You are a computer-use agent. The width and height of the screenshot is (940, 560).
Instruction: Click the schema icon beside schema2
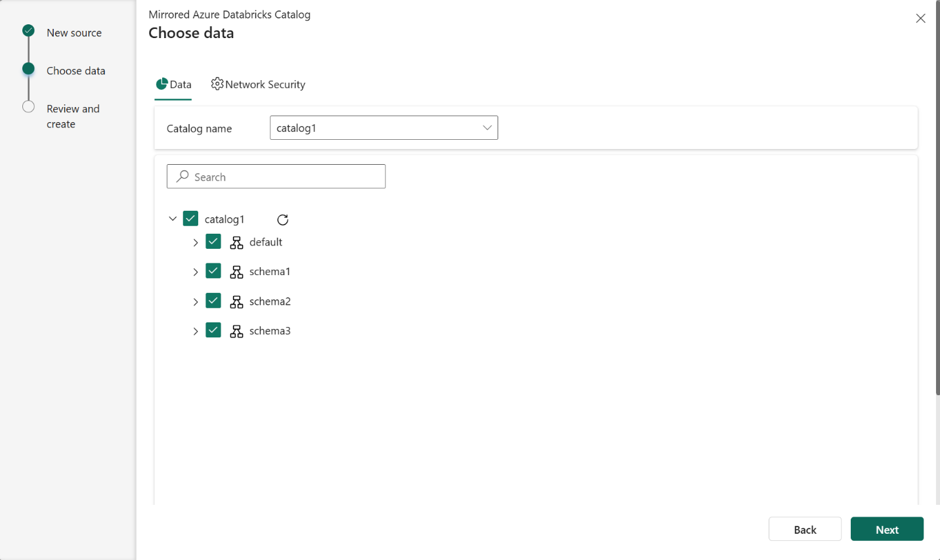236,301
